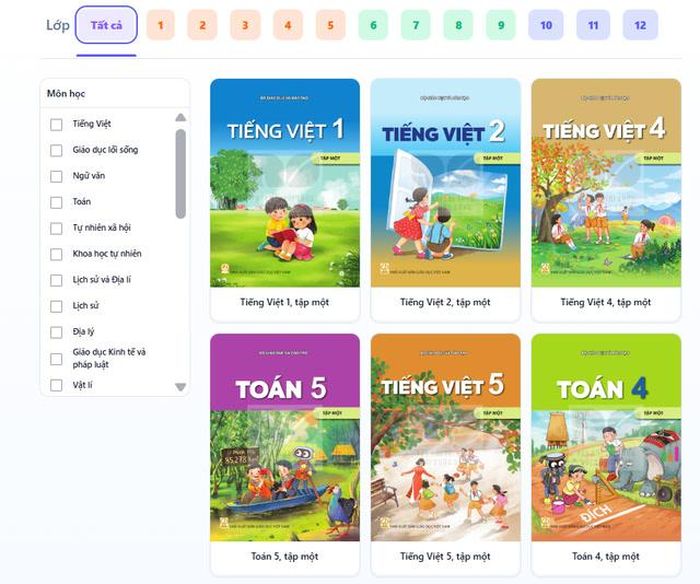Check the Giáo dục lối sống checkbox
This screenshot has height=584, width=700.
coord(56,150)
